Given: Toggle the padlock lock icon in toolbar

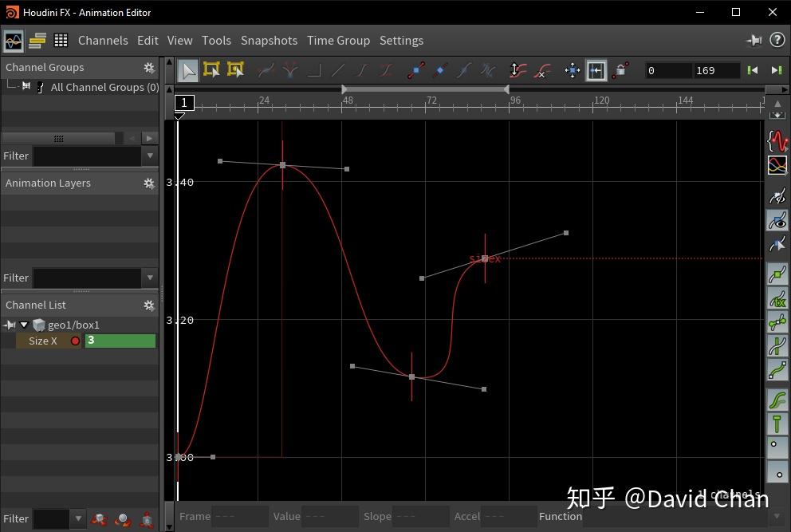Looking at the screenshot, I should (x=621, y=70).
